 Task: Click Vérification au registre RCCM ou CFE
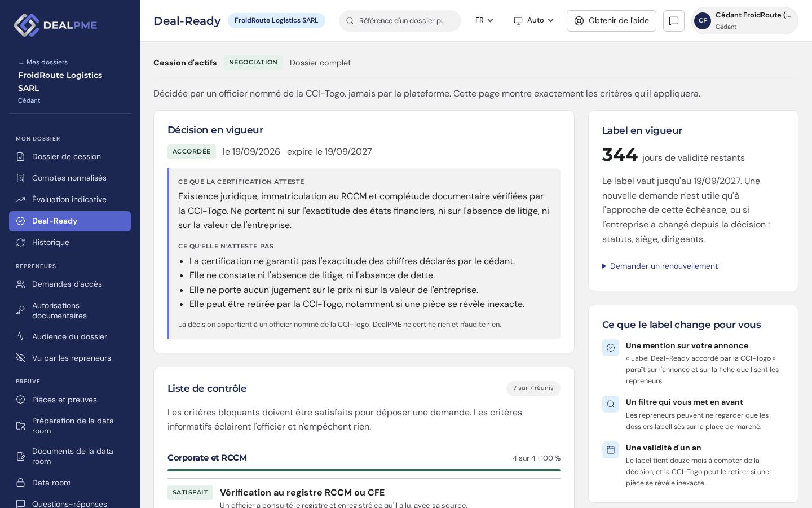pos(302,493)
